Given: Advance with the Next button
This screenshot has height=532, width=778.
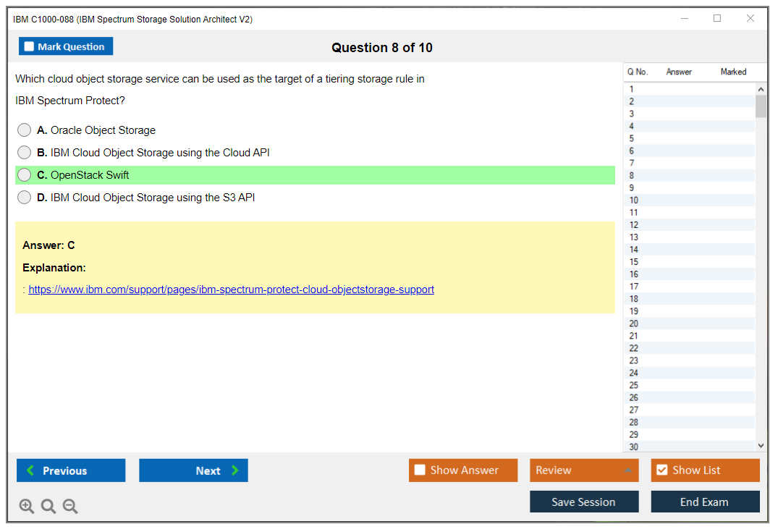Looking at the screenshot, I should pyautogui.click(x=193, y=470).
